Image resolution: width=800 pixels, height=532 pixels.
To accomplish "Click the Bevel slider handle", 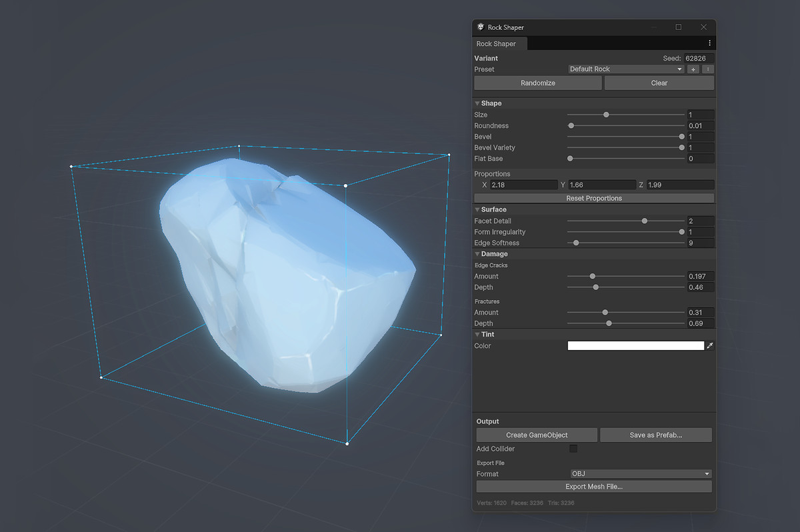I will (x=681, y=137).
